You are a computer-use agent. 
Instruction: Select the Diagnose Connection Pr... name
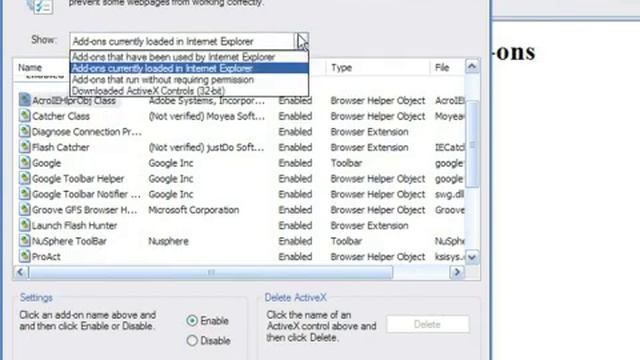pos(87,132)
